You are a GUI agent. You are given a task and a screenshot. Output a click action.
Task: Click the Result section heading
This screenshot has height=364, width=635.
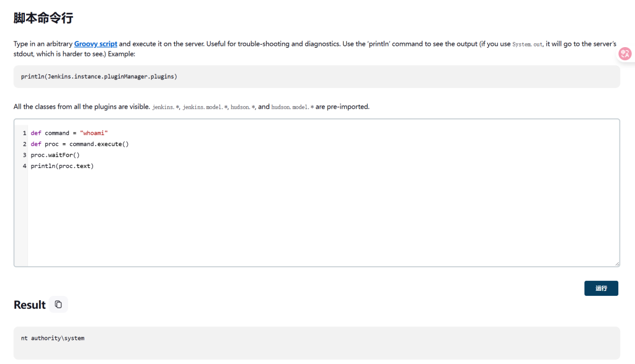30,304
